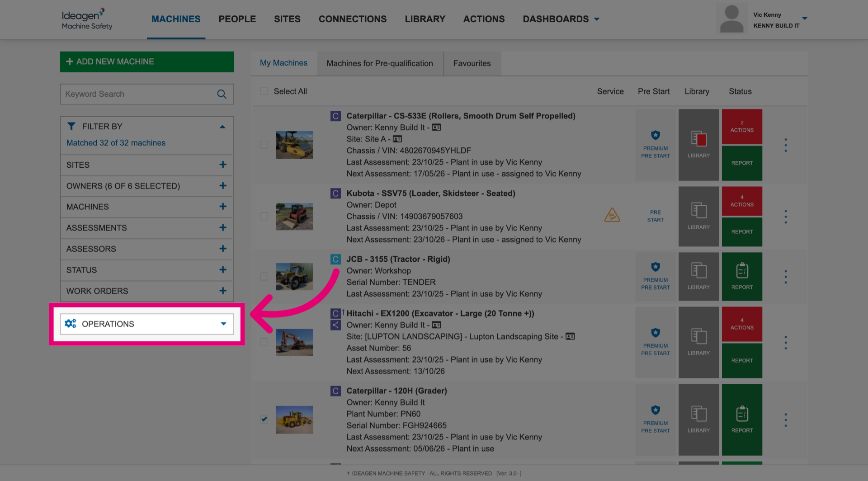Open Library for Caterpillar 120H grader

tap(698, 420)
